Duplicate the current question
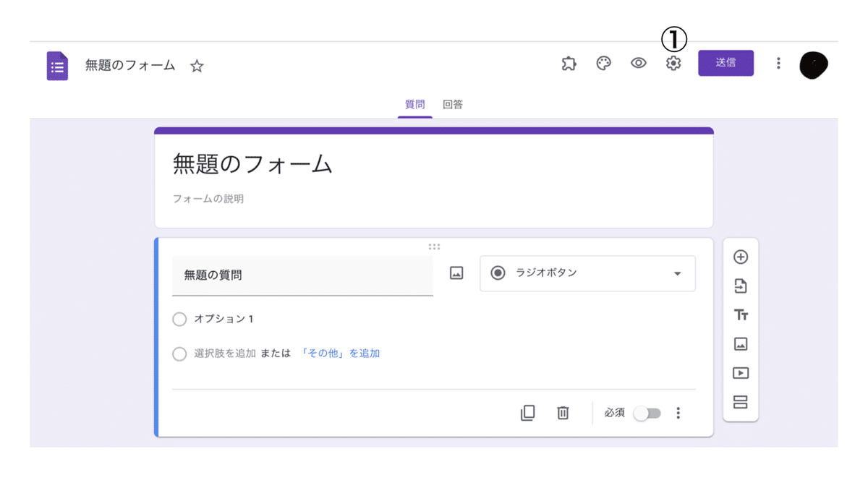The height and width of the screenshot is (488, 868). point(528,412)
